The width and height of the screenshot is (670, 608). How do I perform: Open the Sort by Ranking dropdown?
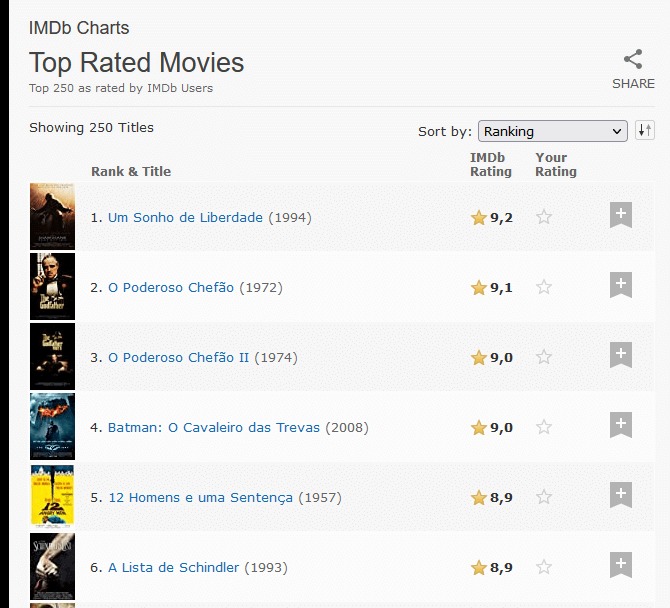[x=552, y=131]
